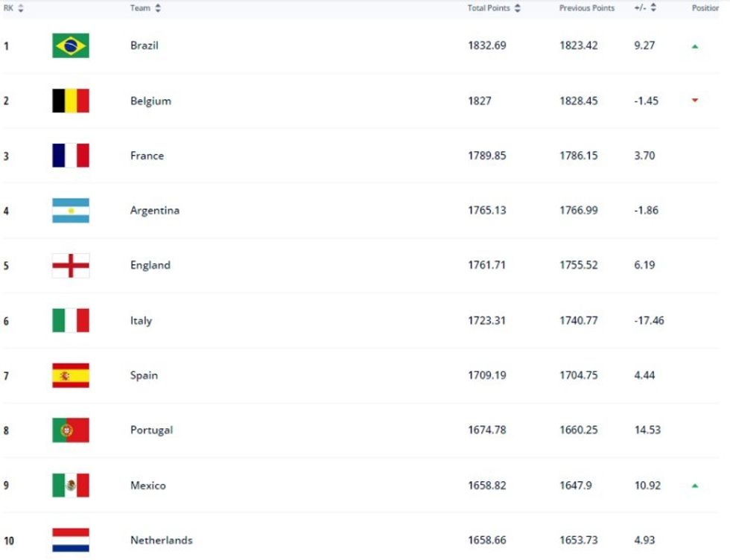Click the Previous Points column header

point(587,8)
